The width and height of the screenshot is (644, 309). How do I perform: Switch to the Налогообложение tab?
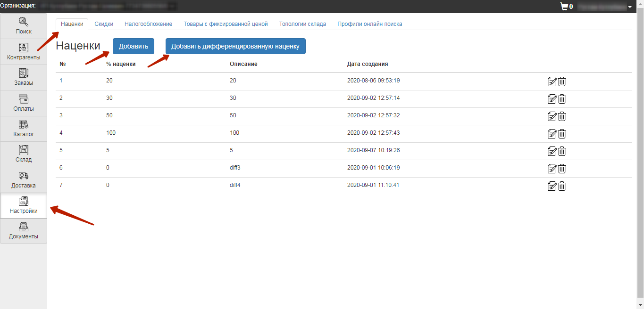(148, 24)
